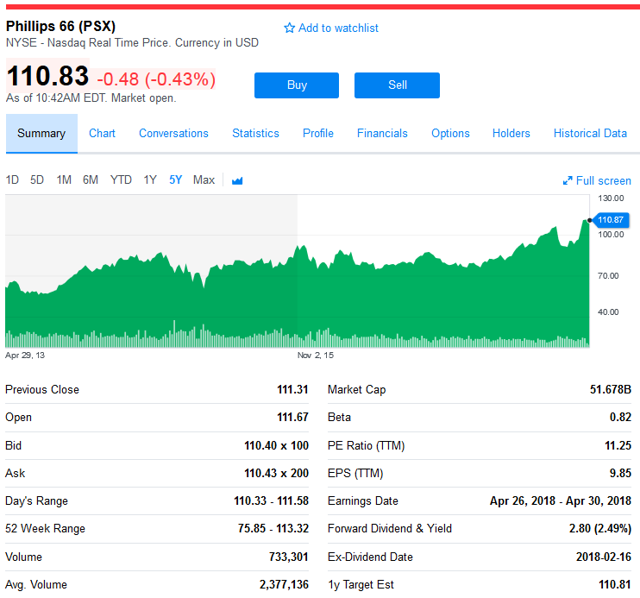The width and height of the screenshot is (640, 598).
Task: Click the Previous Close value 111.31
Action: point(292,390)
